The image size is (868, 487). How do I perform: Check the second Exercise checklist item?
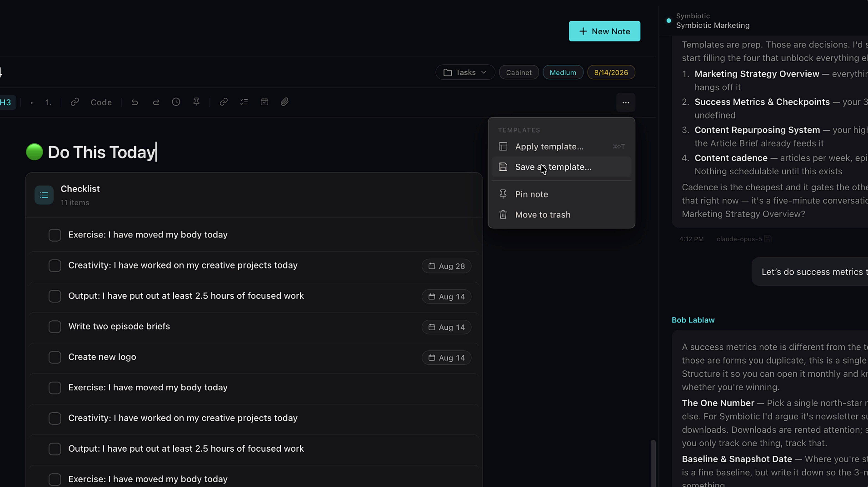click(x=55, y=388)
